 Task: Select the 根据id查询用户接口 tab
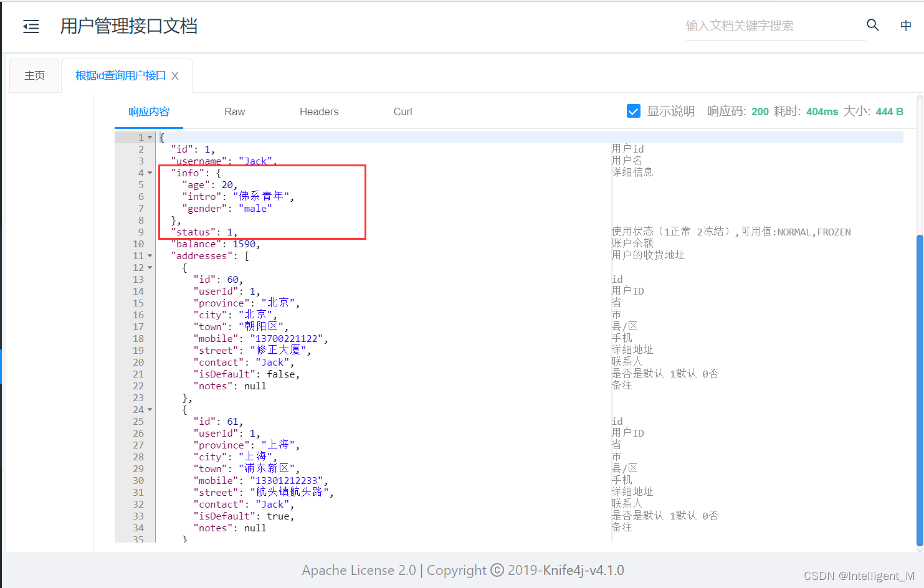[120, 75]
